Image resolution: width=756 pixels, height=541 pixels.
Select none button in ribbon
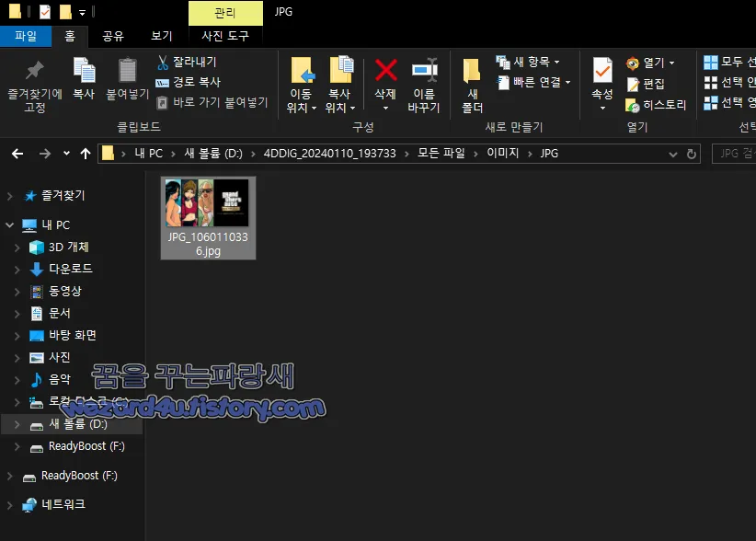[x=729, y=83]
